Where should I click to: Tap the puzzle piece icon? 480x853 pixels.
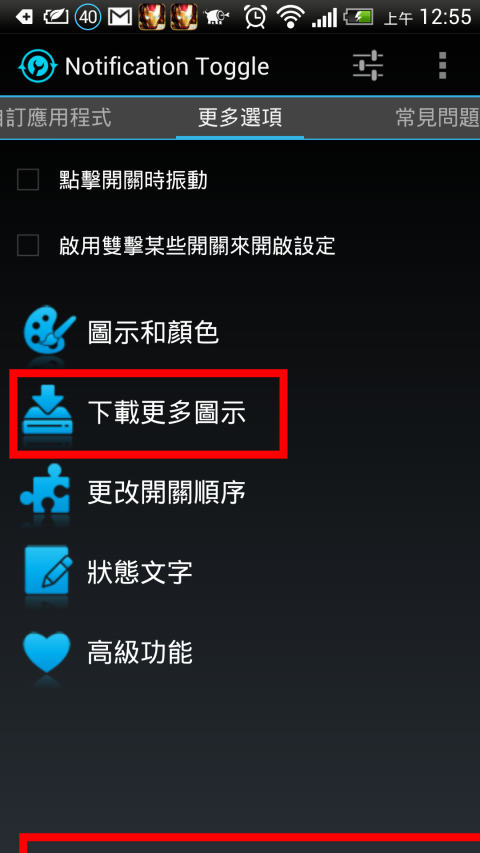pyautogui.click(x=46, y=489)
